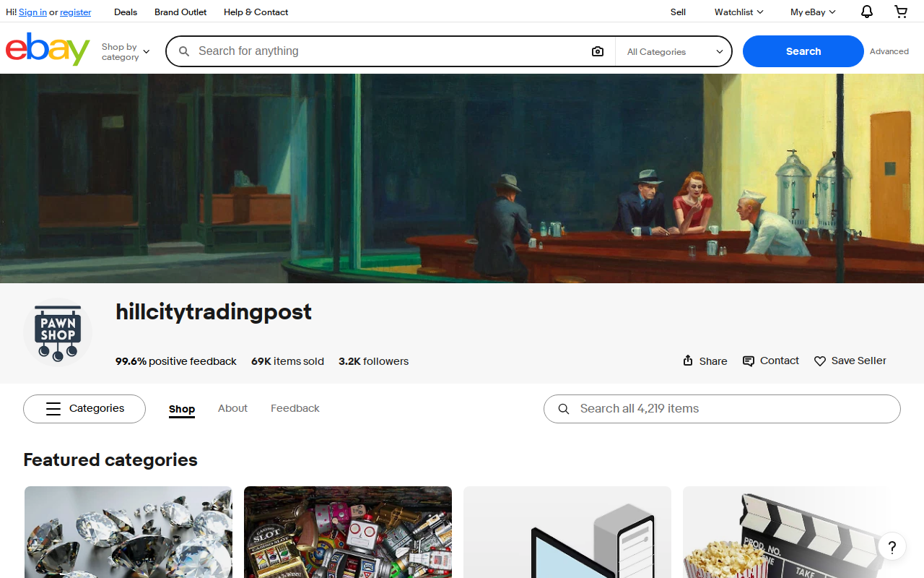Image resolution: width=924 pixels, height=578 pixels.
Task: Click the Share icon
Action: pos(688,361)
